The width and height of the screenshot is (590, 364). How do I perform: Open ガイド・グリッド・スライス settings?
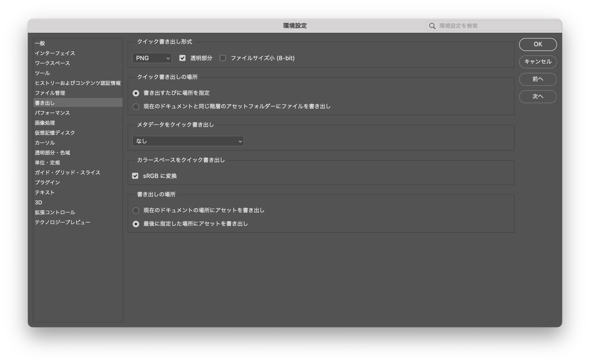(67, 173)
